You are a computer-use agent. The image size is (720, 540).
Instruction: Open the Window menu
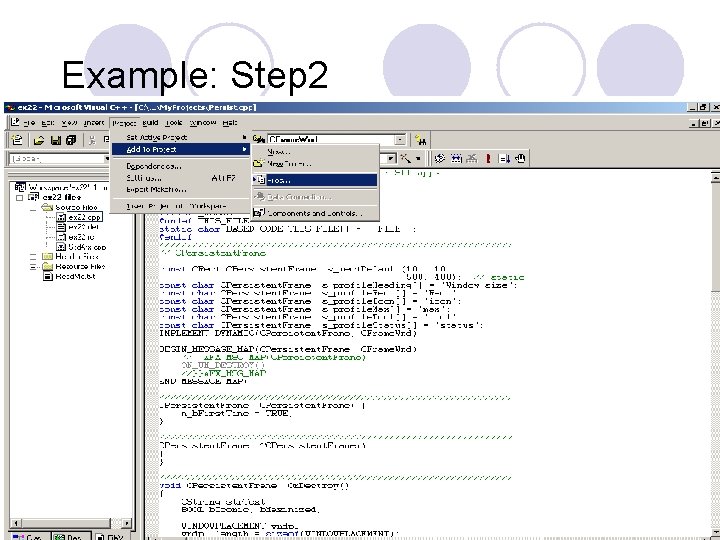coord(203,123)
